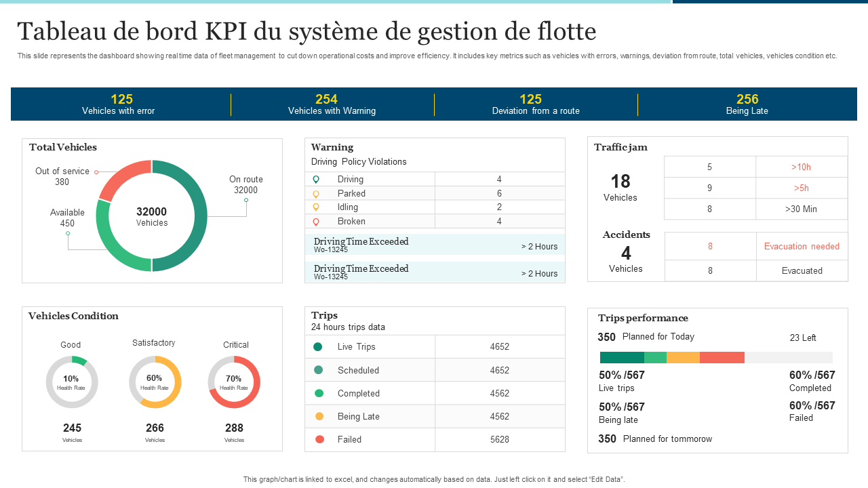Image resolution: width=868 pixels, height=488 pixels.
Task: Select the Live Trips value 4652
Action: (500, 347)
